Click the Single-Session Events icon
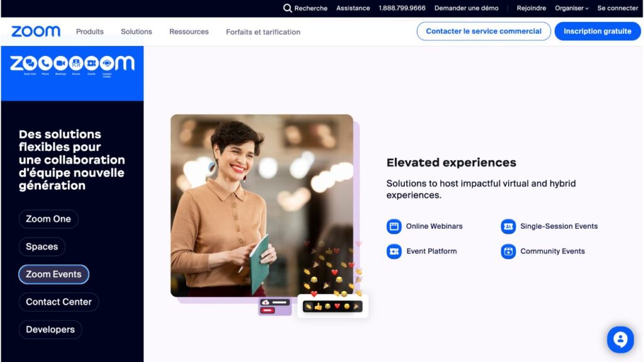The width and height of the screenshot is (644, 362). tap(508, 226)
